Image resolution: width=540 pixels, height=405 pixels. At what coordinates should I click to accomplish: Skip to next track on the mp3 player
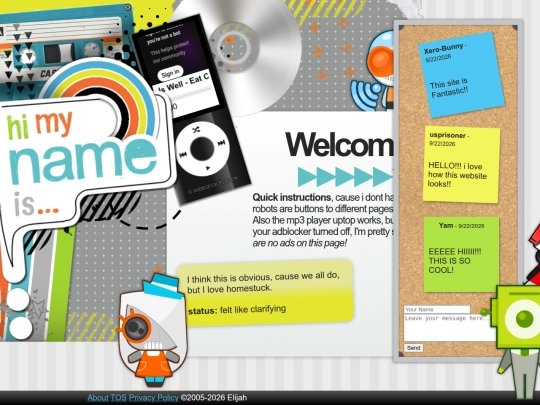coord(221,143)
